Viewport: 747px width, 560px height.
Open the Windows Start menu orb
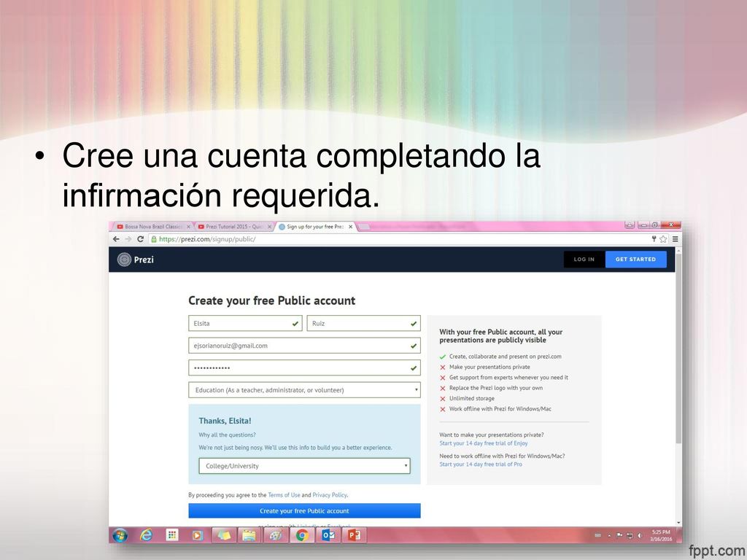[120, 535]
